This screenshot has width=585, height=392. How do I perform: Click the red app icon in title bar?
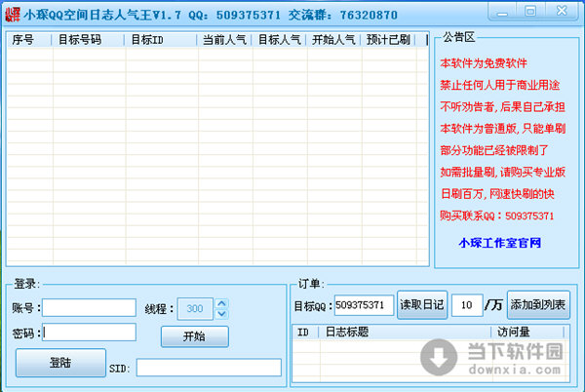[13, 15]
